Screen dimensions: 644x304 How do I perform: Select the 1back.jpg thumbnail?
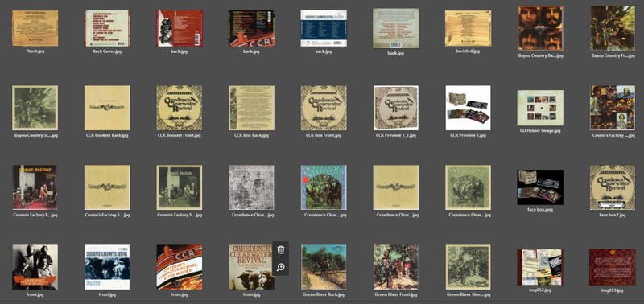pos(35,28)
